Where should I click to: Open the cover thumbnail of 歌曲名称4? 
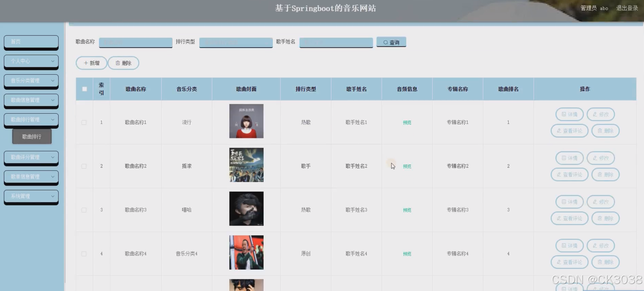[x=246, y=252]
